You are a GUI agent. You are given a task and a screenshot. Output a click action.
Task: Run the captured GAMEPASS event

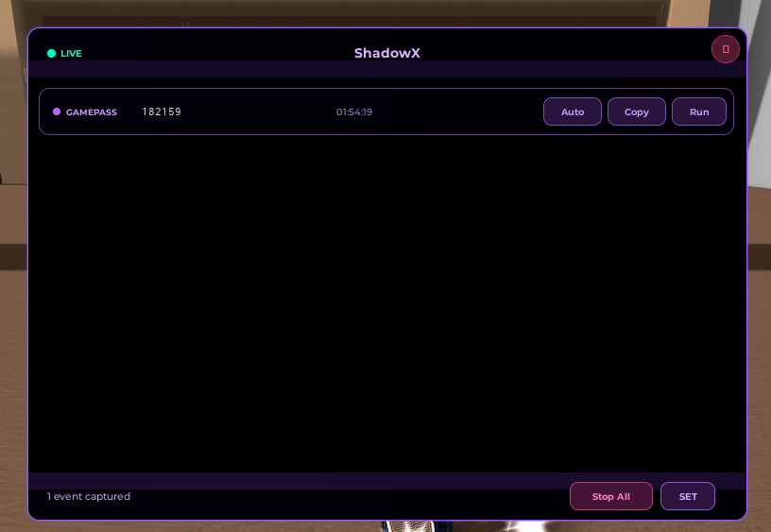[699, 112]
